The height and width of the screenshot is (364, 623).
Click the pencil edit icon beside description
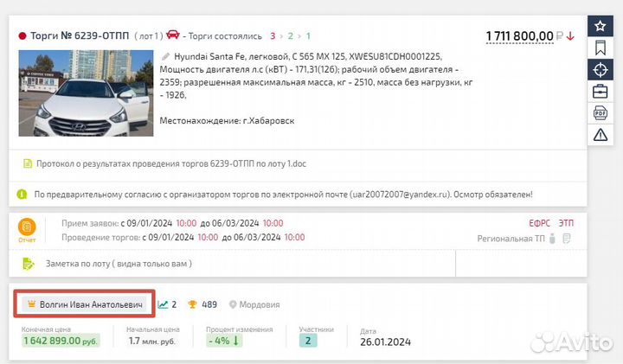[165, 57]
